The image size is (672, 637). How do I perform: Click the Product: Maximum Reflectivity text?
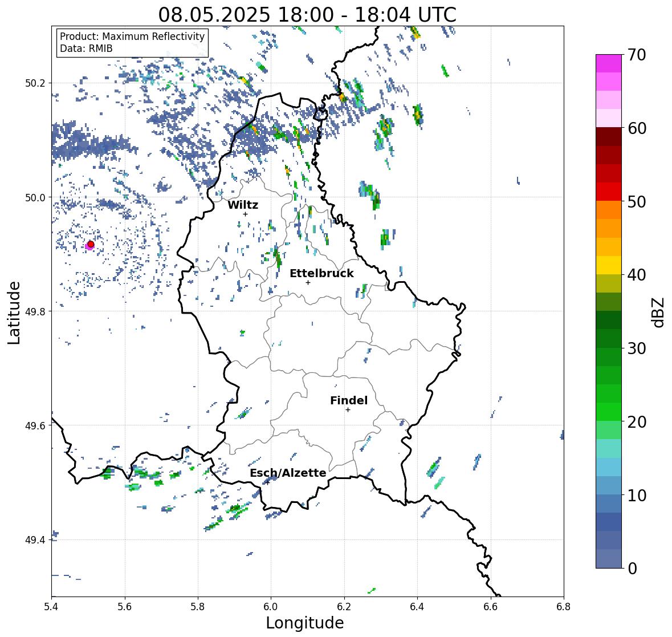[132, 36]
